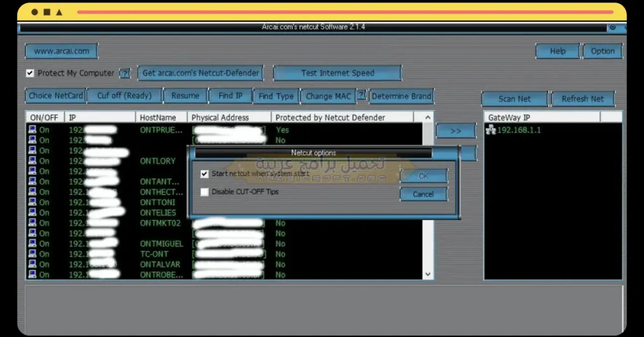Click the help icon beside Protect My Computer
This screenshot has height=337, width=644.
tap(125, 74)
